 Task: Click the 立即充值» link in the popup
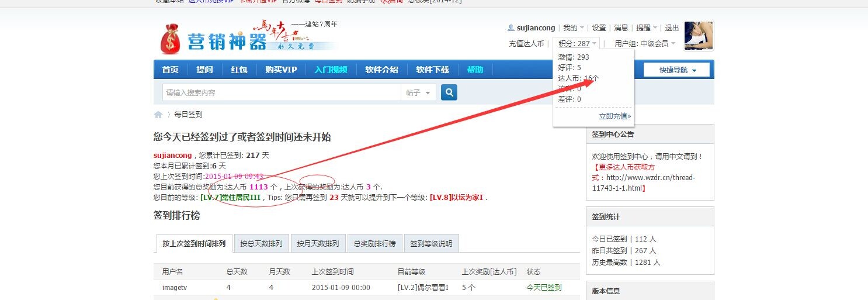point(615,116)
